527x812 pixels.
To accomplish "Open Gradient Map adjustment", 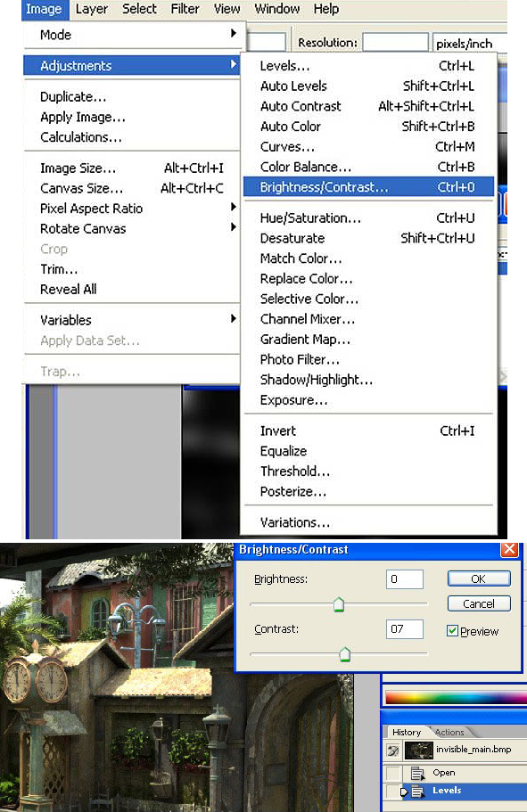I will tap(368, 340).
